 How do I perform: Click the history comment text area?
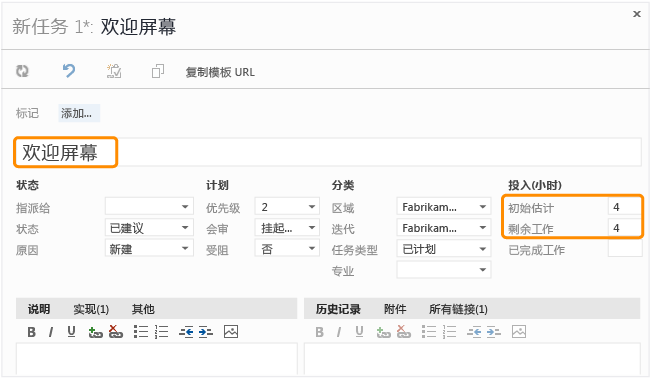click(472, 359)
